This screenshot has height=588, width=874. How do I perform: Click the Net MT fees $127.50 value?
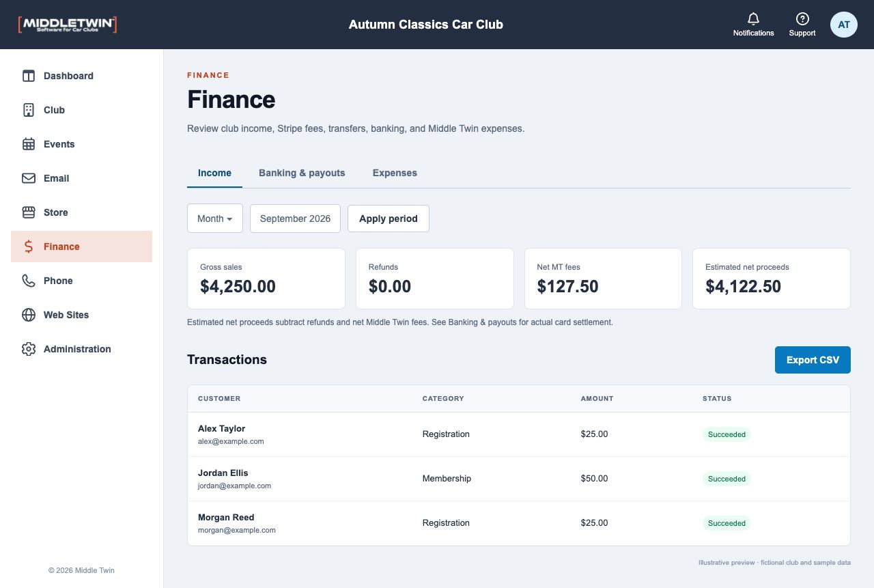click(567, 287)
